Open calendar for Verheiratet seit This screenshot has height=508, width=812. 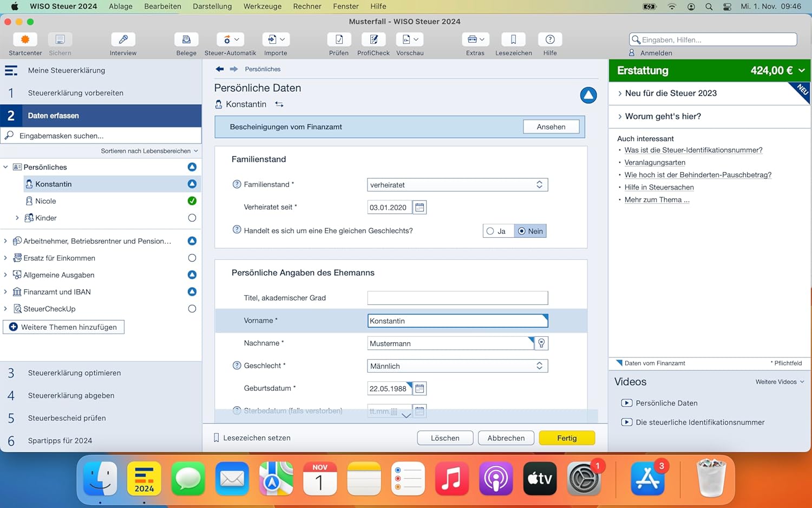tap(420, 207)
